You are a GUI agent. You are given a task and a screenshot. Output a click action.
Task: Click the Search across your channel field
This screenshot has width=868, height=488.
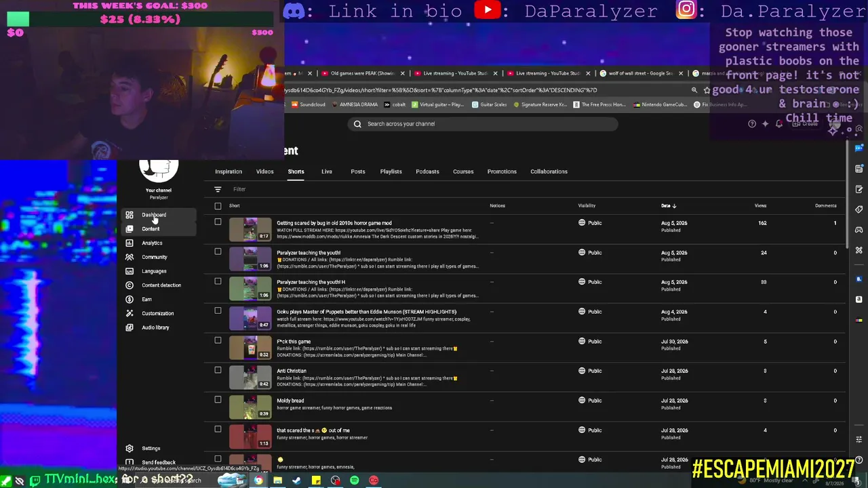[x=483, y=124]
